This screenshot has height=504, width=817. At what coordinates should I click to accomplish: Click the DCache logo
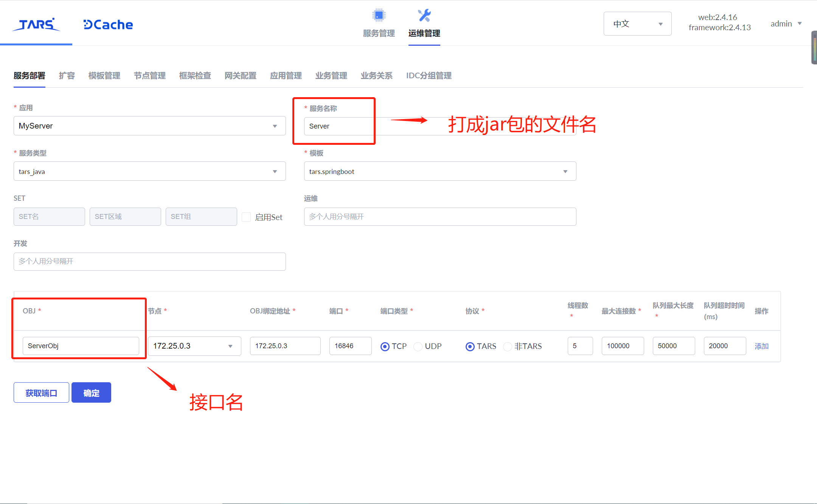tap(107, 24)
